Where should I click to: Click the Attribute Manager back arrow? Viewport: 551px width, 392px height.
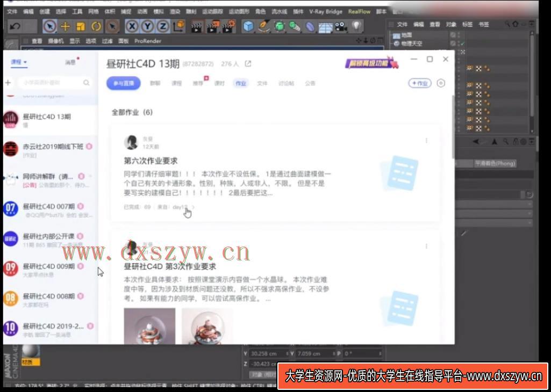(476, 142)
